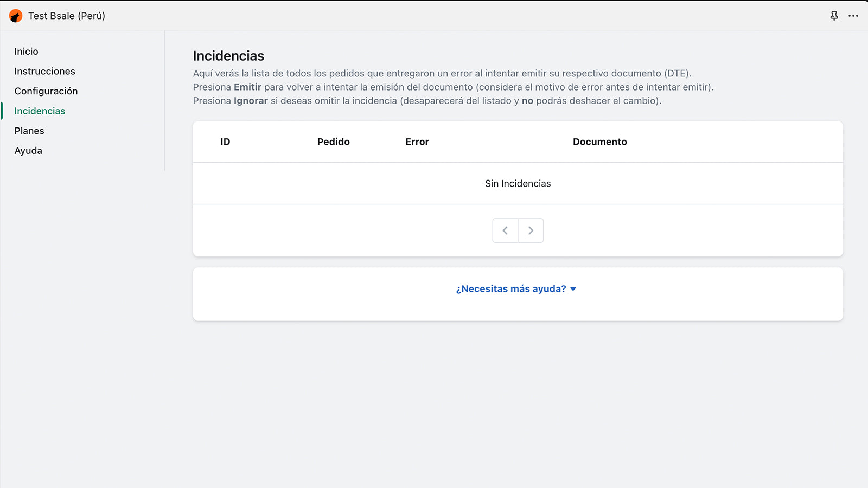Click the Pedido column header
The height and width of the screenshot is (488, 868).
point(333,142)
